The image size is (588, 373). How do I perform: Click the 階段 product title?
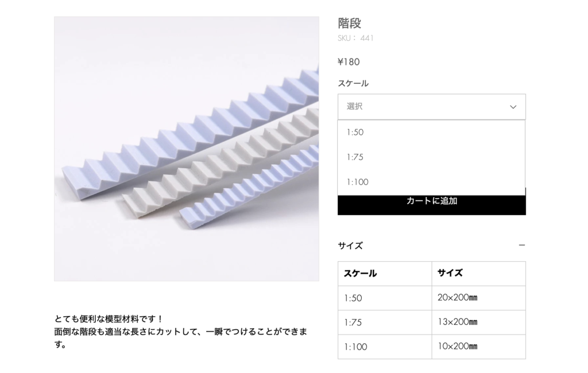(x=350, y=24)
